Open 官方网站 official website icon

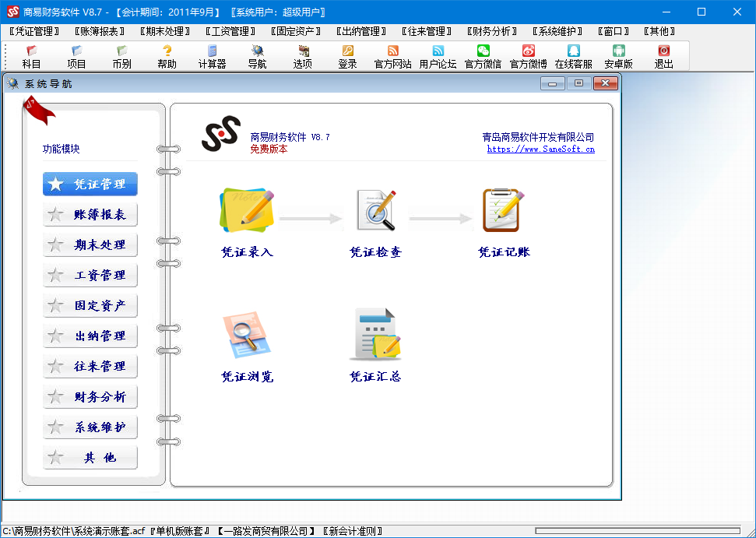click(x=393, y=56)
